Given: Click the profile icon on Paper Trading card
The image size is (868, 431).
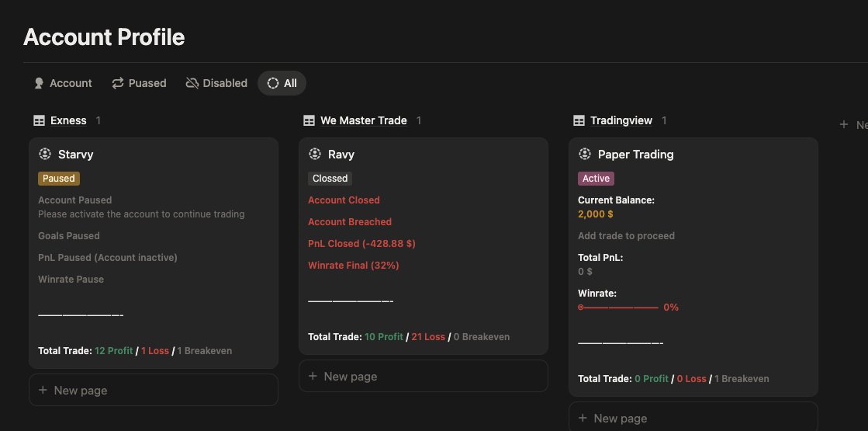Looking at the screenshot, I should tap(585, 154).
